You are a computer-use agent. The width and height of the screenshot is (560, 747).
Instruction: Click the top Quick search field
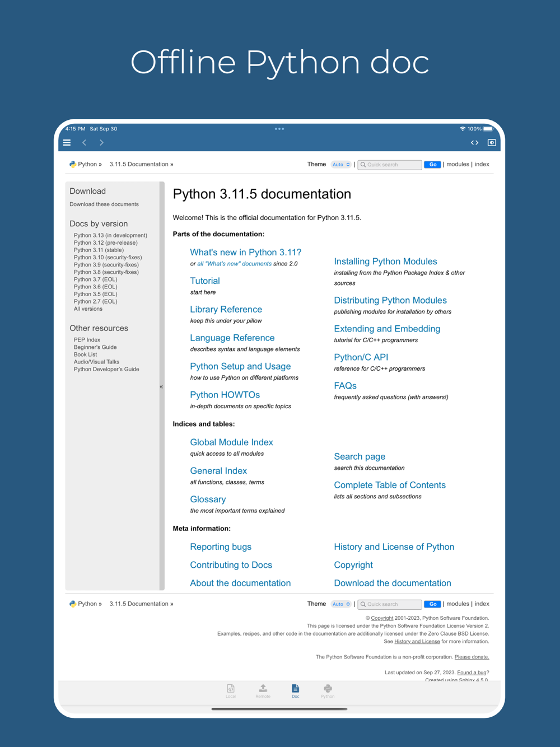[x=390, y=165]
